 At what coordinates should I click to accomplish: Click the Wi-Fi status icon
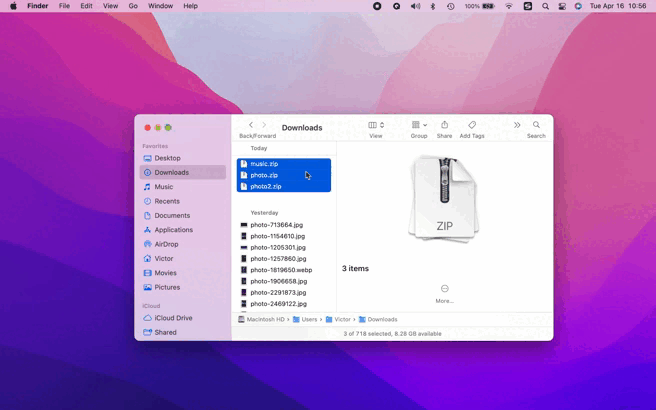pyautogui.click(x=509, y=6)
